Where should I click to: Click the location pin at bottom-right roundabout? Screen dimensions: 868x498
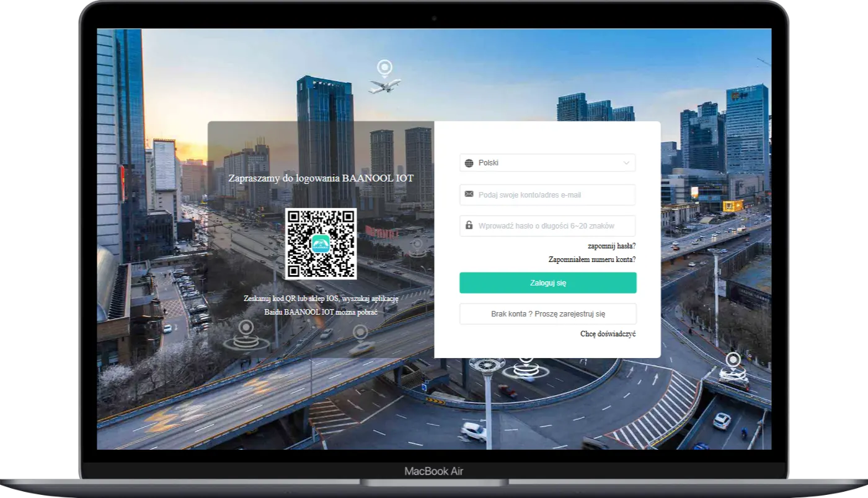(x=733, y=360)
